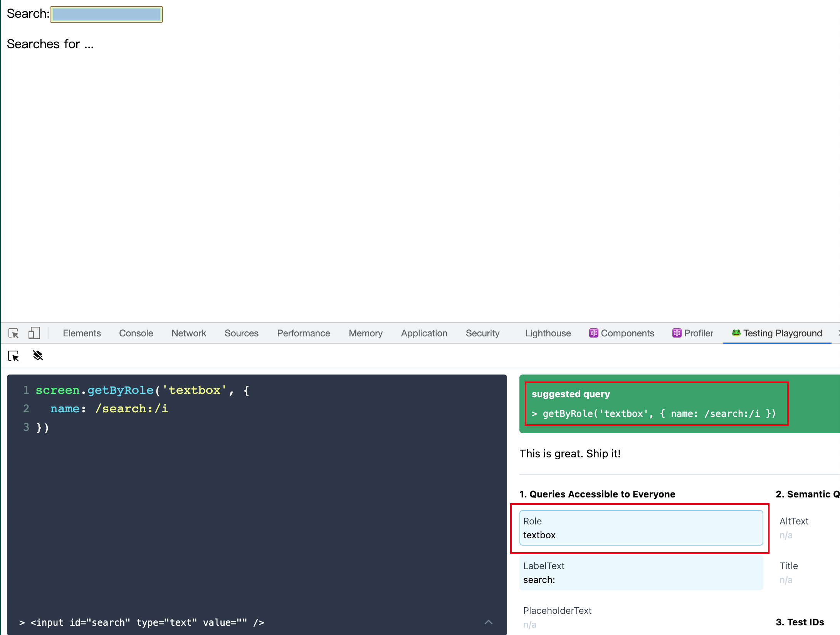Focus the Search input field
The image size is (840, 635).
coord(106,15)
